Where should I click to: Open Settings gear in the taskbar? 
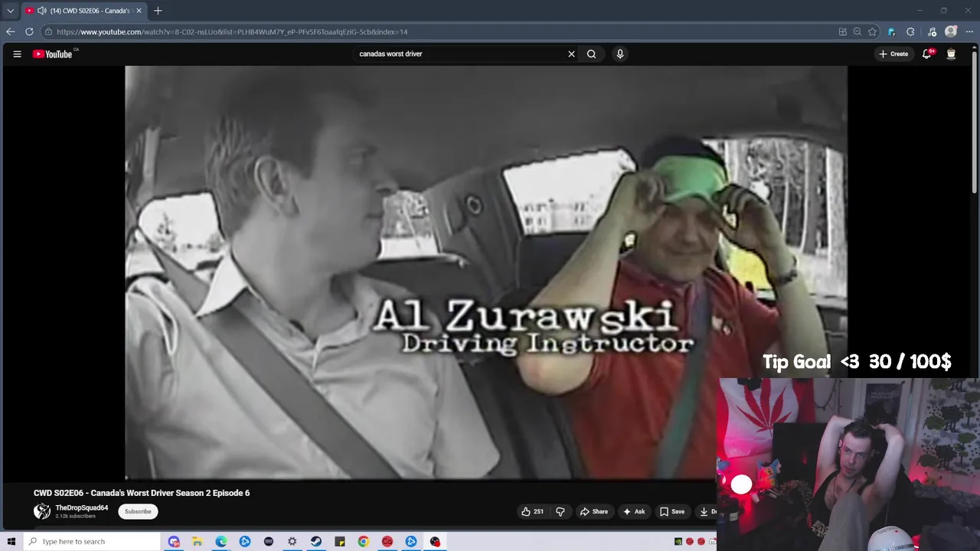coord(292,541)
